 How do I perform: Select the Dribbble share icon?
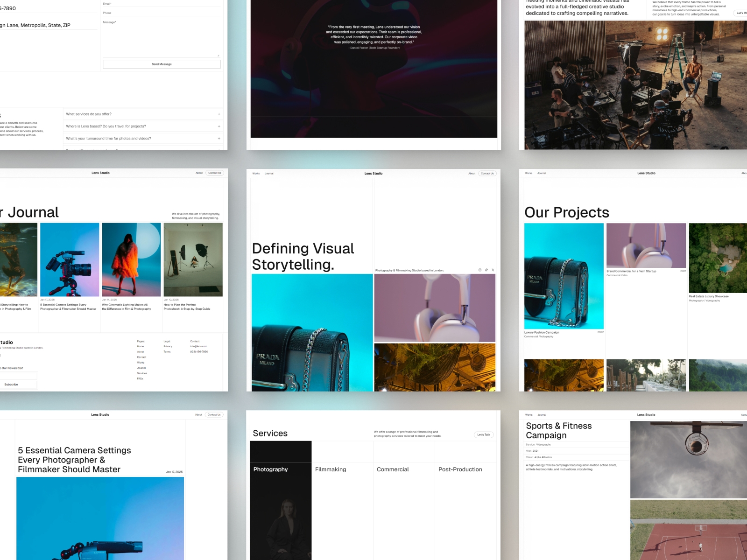coord(486,270)
